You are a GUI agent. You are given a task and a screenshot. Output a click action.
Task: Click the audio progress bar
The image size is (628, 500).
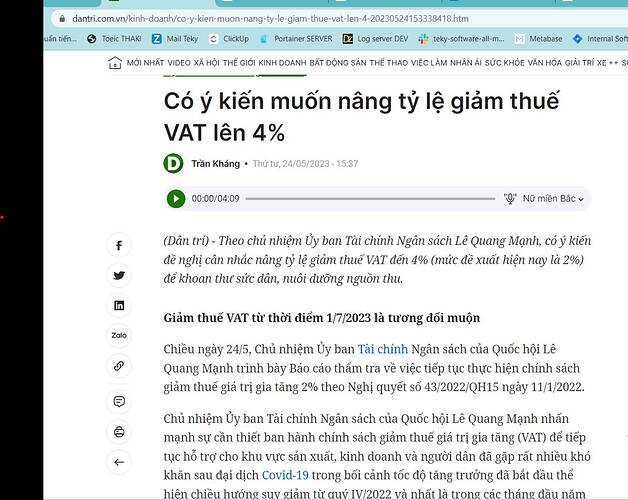(370, 199)
